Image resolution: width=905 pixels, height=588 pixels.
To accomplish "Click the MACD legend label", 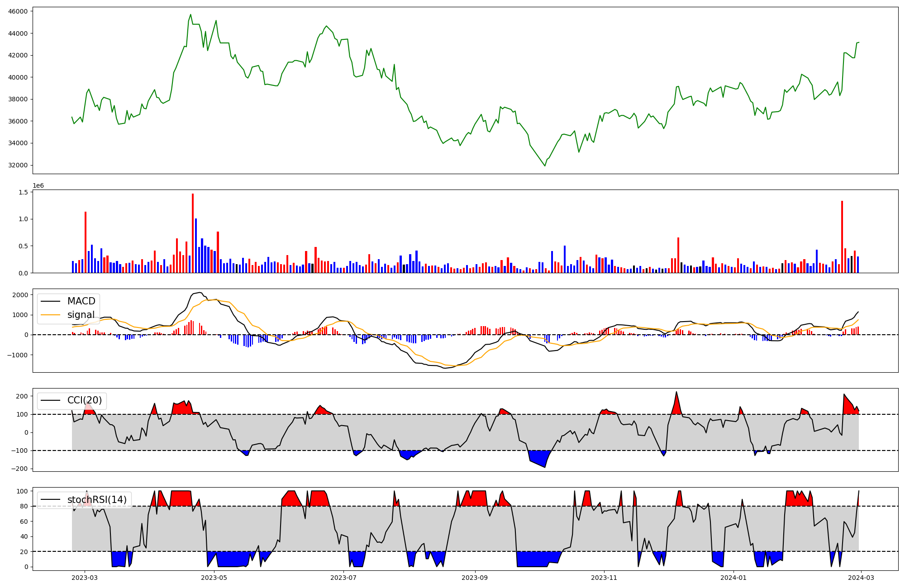I will [x=81, y=301].
